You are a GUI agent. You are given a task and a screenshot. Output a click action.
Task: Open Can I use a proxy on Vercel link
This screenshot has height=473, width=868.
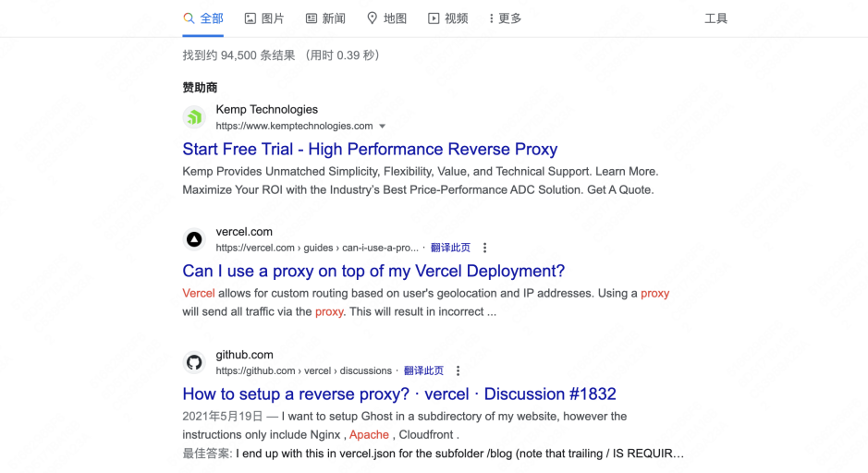tap(373, 271)
